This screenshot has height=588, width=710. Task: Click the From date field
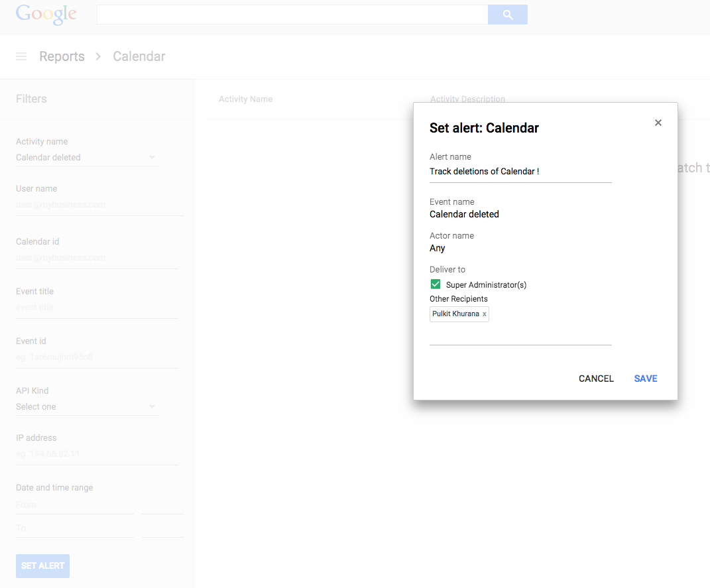tap(75, 505)
